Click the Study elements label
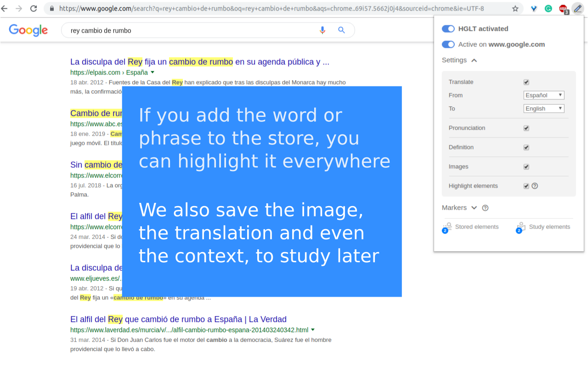 [x=549, y=227]
